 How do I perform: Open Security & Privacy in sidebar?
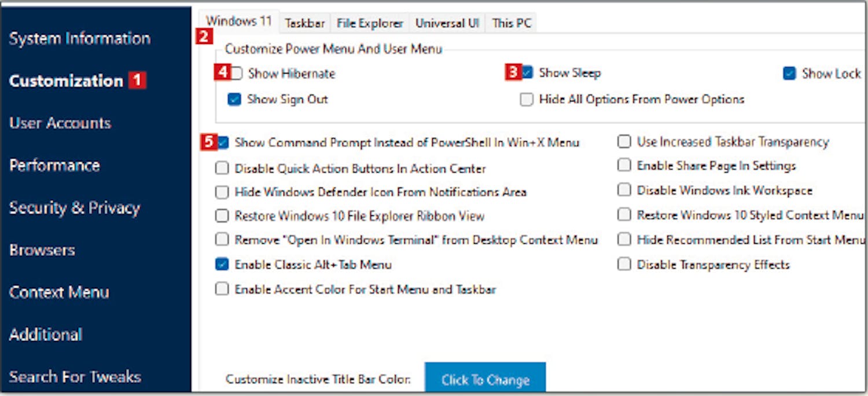[x=75, y=208]
